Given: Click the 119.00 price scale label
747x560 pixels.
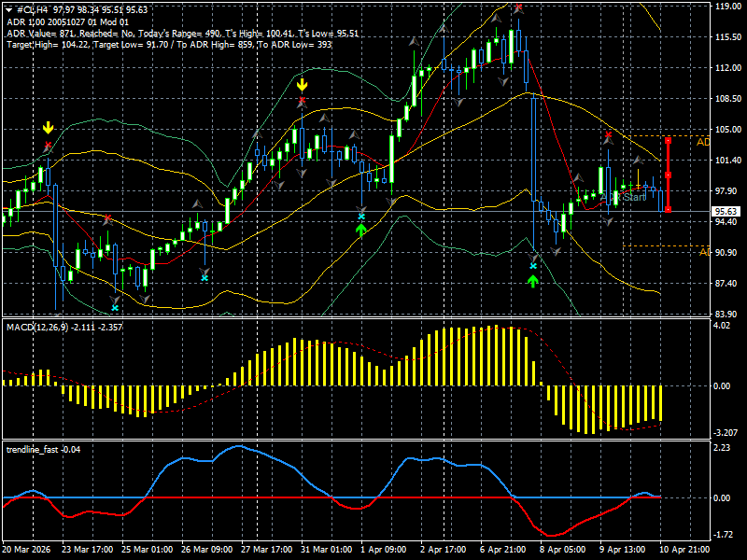Looking at the screenshot, I should click(728, 7).
